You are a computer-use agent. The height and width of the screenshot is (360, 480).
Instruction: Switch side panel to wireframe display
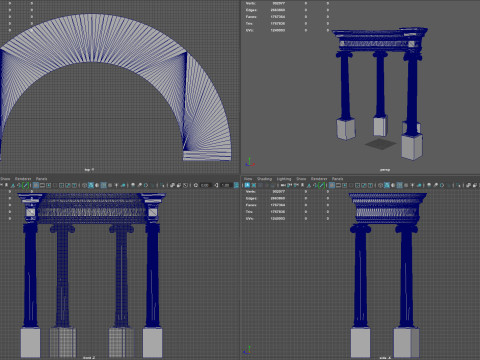click(380, 185)
